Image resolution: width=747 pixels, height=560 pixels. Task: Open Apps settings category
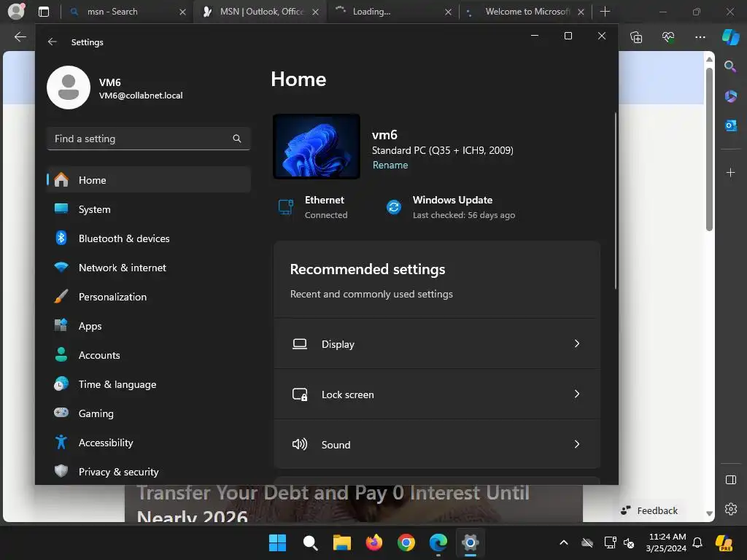click(x=149, y=326)
